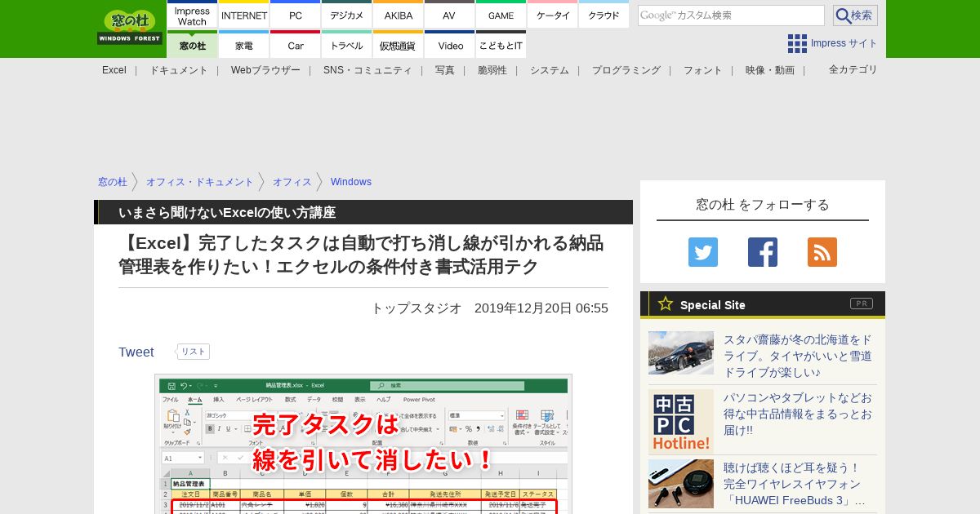Screen dimensions: 980x514
Task: Click the Impress サイト grid icon
Action: tap(797, 43)
